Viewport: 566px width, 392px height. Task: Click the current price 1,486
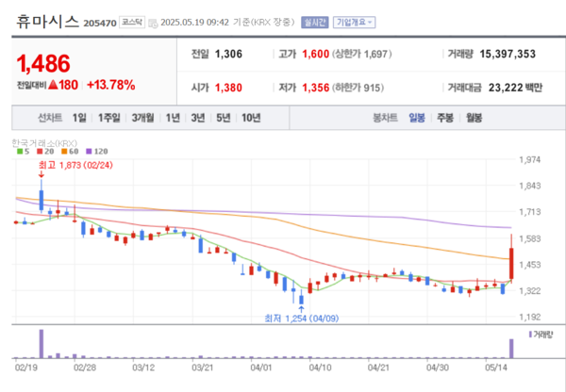point(43,63)
